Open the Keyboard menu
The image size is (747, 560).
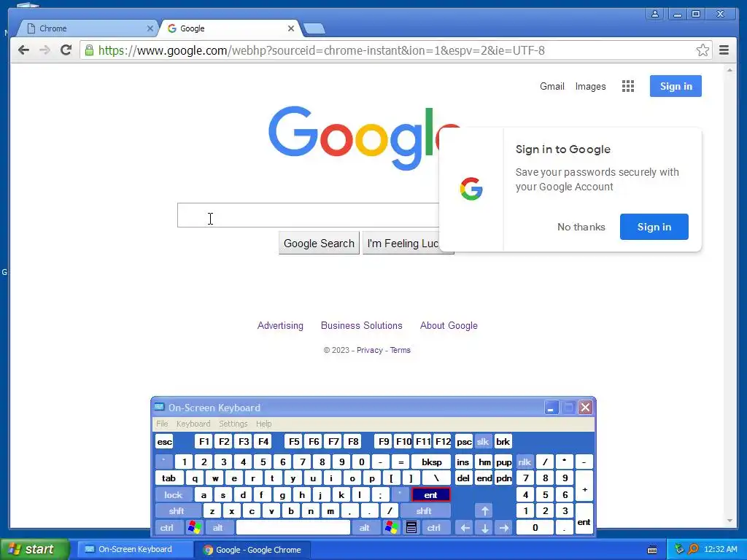193,424
